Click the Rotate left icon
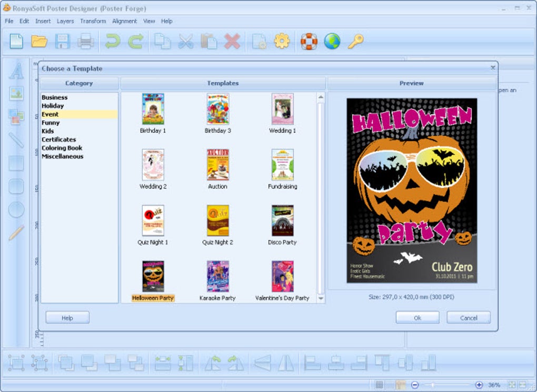The width and height of the screenshot is (537, 392). point(213,363)
